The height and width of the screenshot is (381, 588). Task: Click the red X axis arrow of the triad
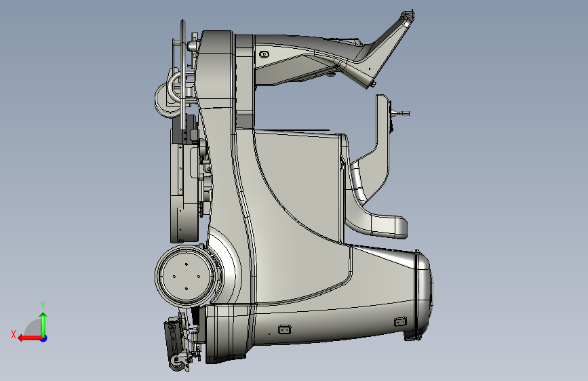[30, 338]
